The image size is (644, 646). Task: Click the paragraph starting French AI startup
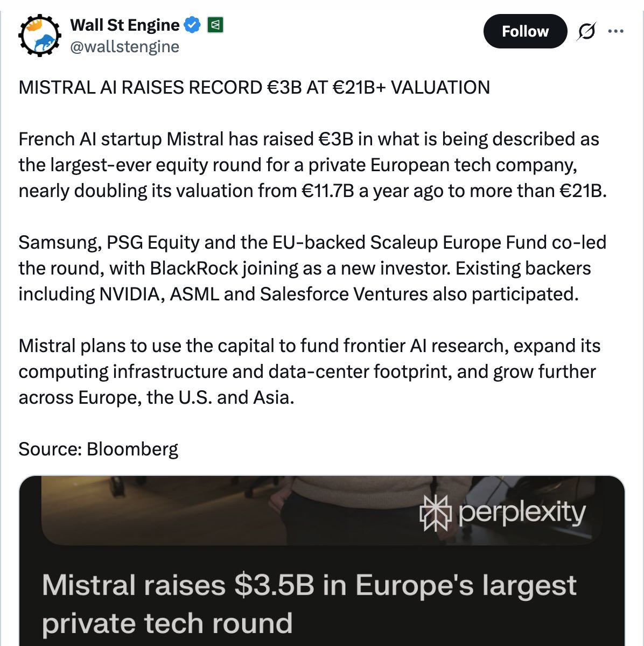pos(312,165)
